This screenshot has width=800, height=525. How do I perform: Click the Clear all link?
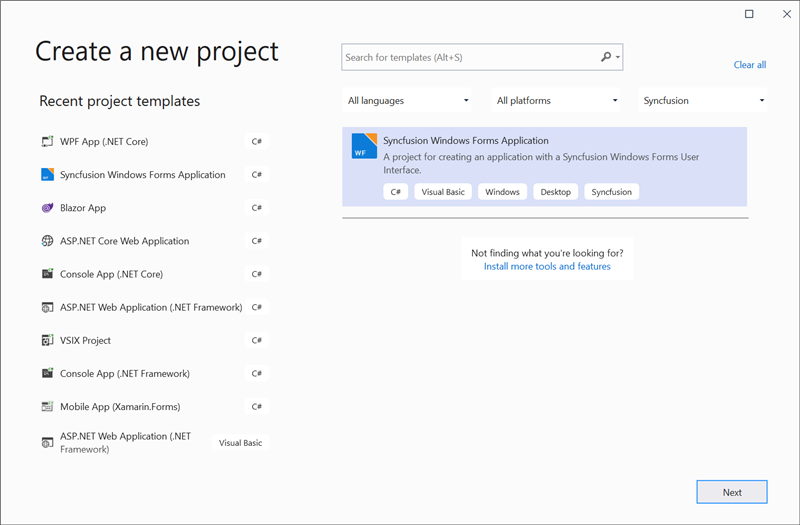click(750, 65)
